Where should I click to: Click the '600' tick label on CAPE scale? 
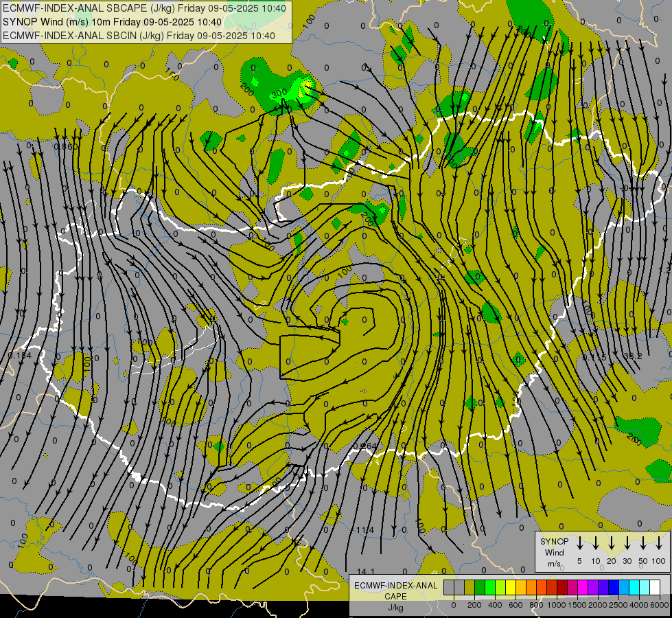[x=515, y=605]
